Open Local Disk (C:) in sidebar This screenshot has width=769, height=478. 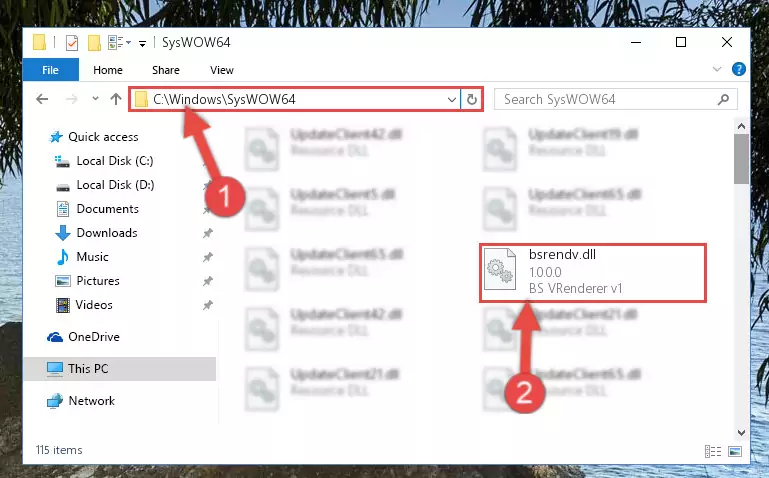pos(115,161)
